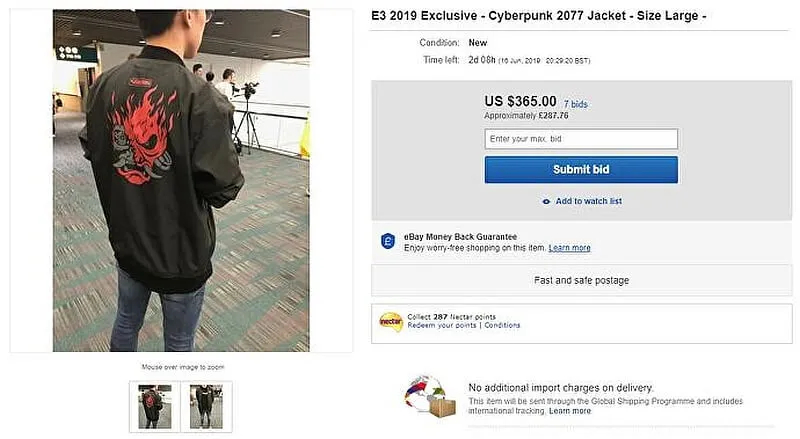Click the US $365.00 current bid price

pos(520,101)
